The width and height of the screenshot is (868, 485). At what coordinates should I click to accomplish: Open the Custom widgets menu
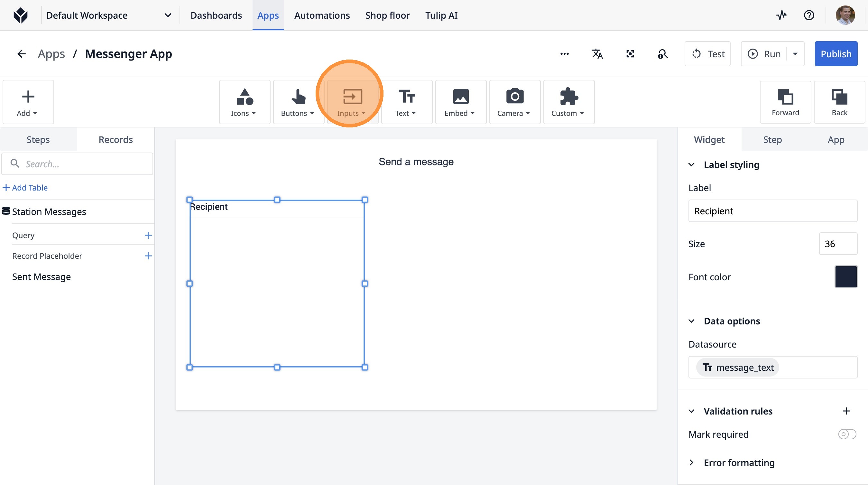[568, 102]
